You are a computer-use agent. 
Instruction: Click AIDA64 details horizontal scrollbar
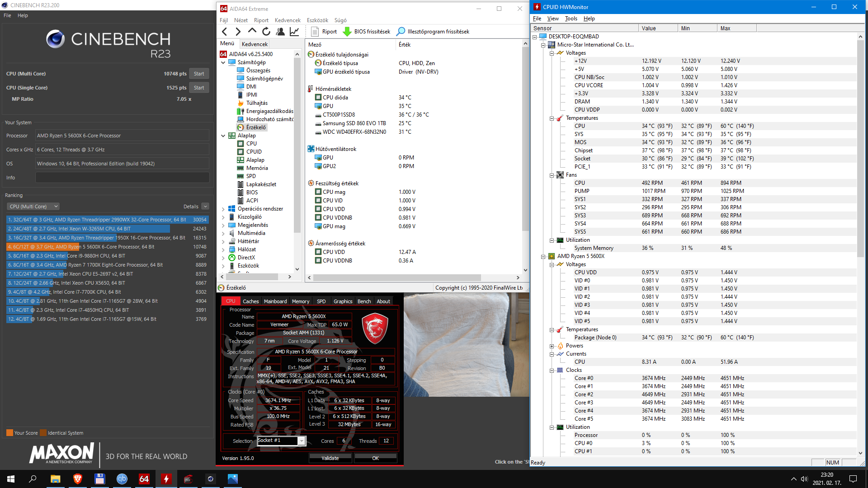(x=414, y=277)
